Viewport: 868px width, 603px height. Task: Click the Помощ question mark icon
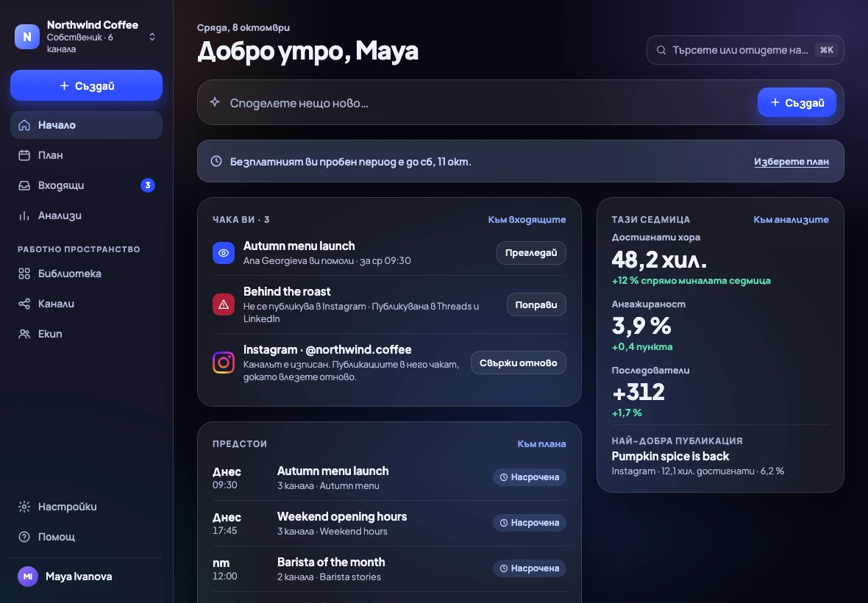[24, 537]
